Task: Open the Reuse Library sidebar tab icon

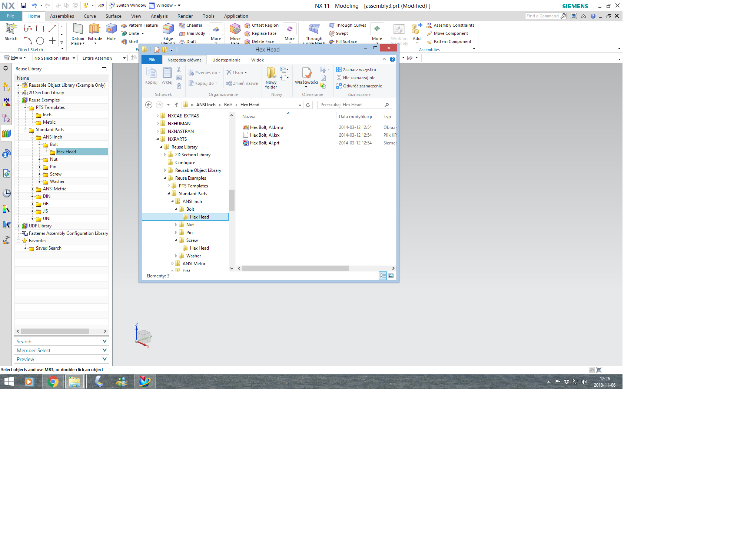Action: pos(6,134)
